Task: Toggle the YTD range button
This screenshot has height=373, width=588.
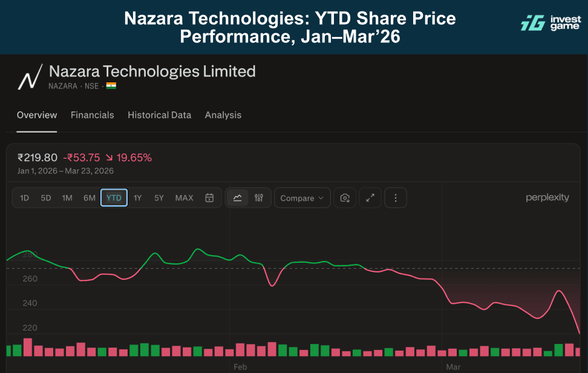Action: coord(114,198)
